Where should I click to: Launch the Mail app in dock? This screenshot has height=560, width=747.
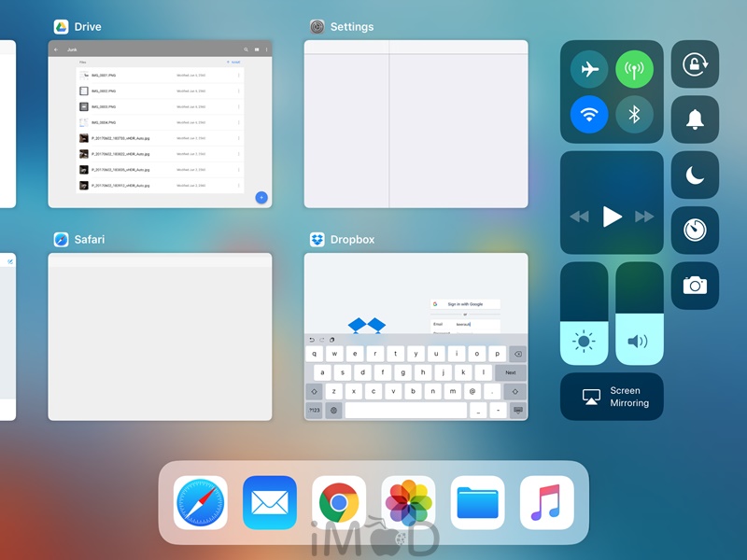coord(270,503)
